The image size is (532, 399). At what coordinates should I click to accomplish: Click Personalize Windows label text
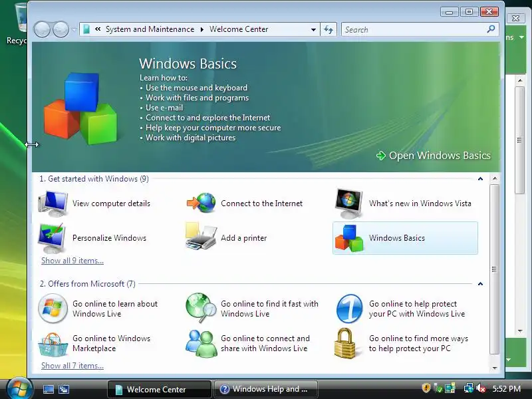coord(109,238)
